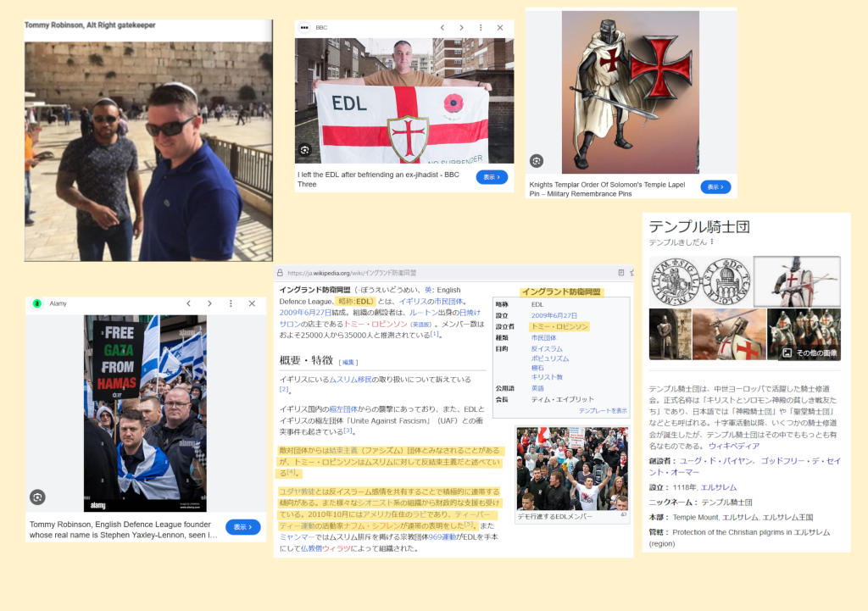Click the テンプレートを表示 link in the infobox
This screenshot has width=868, height=611.
[603, 410]
